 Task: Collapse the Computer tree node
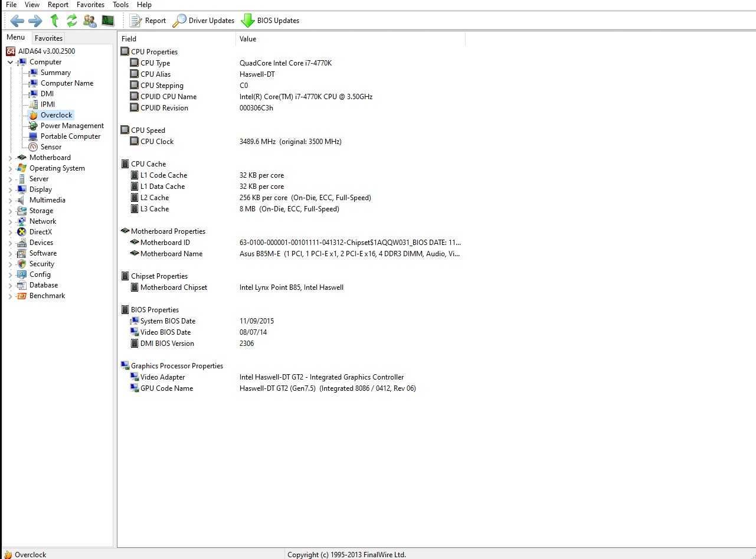tap(10, 62)
